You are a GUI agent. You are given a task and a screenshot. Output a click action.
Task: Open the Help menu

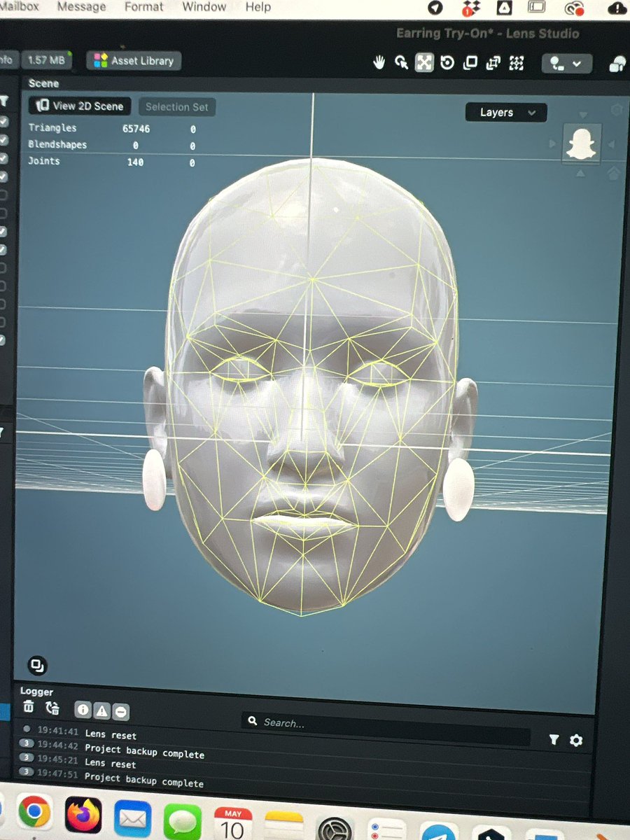click(258, 7)
